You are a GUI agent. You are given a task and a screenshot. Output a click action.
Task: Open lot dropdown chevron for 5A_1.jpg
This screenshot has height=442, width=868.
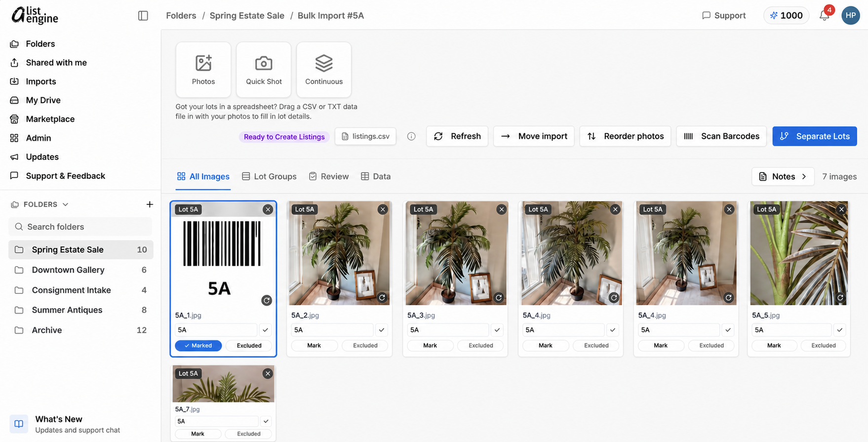coord(266,330)
